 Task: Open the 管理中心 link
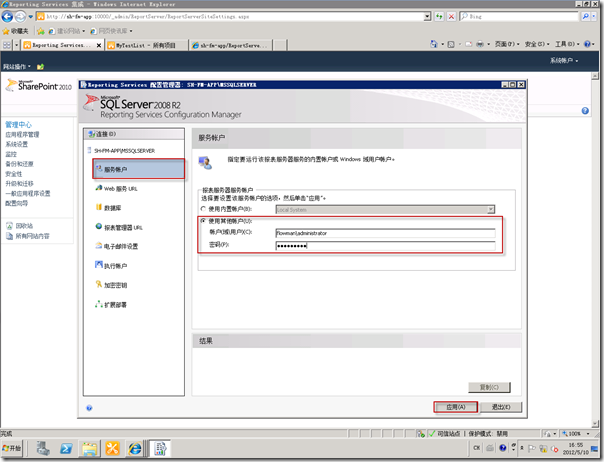[x=18, y=124]
